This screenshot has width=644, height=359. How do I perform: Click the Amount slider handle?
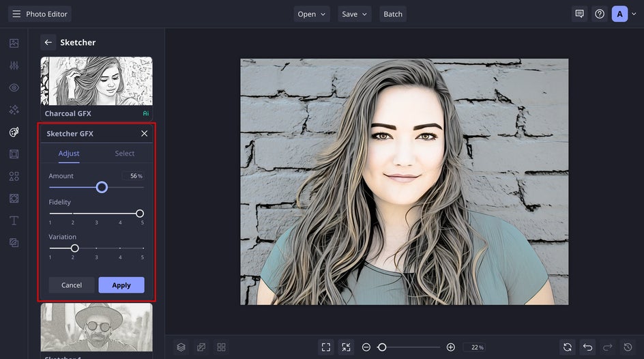click(102, 187)
